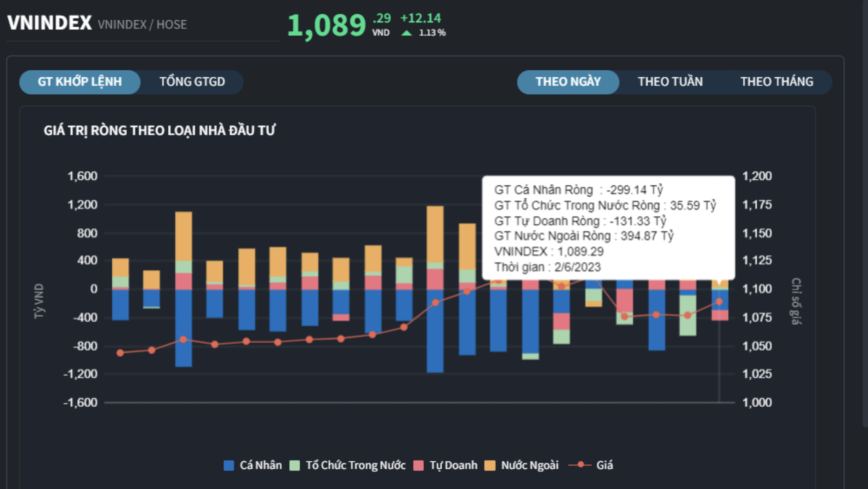This screenshot has width=868, height=489.
Task: Switch to the TỔNG GTGD tab
Action: point(192,82)
